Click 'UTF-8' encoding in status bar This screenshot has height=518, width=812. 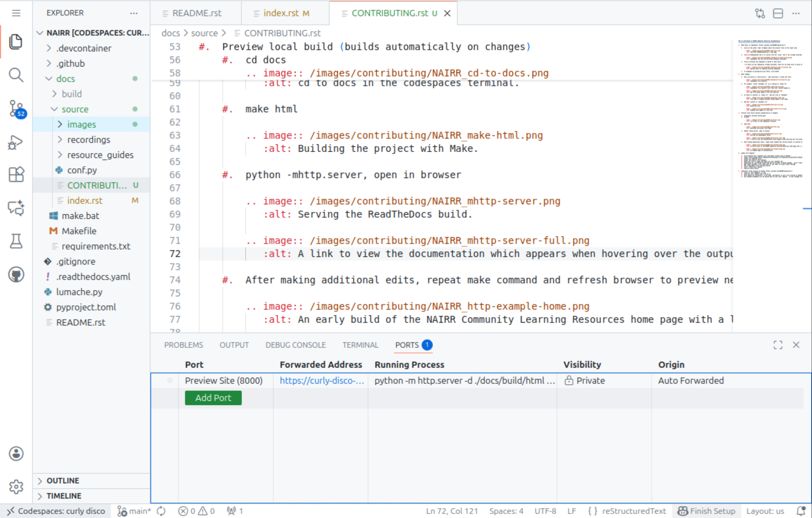click(545, 511)
